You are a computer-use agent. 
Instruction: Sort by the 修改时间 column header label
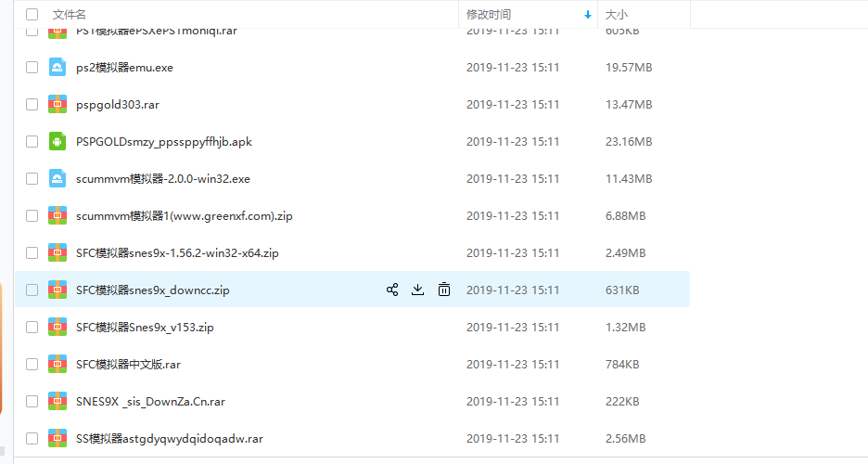coord(488,15)
